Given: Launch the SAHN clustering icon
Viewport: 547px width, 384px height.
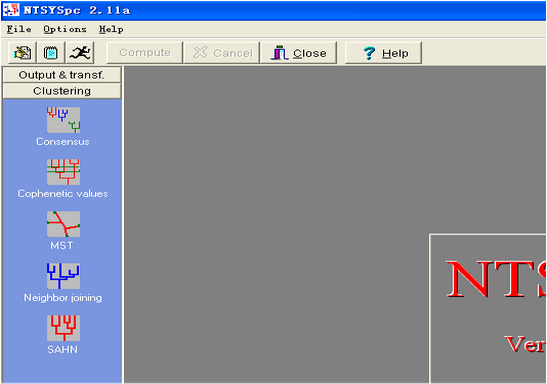Looking at the screenshot, I should (x=63, y=328).
